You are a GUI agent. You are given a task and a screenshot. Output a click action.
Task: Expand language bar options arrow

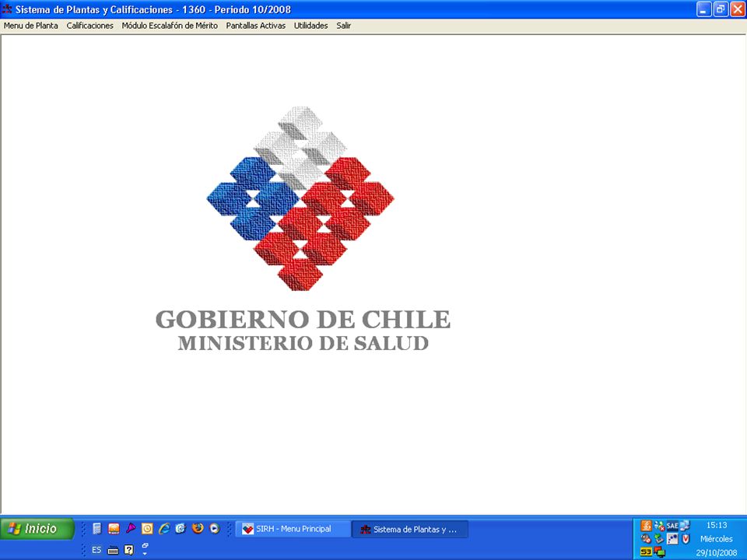click(x=146, y=554)
